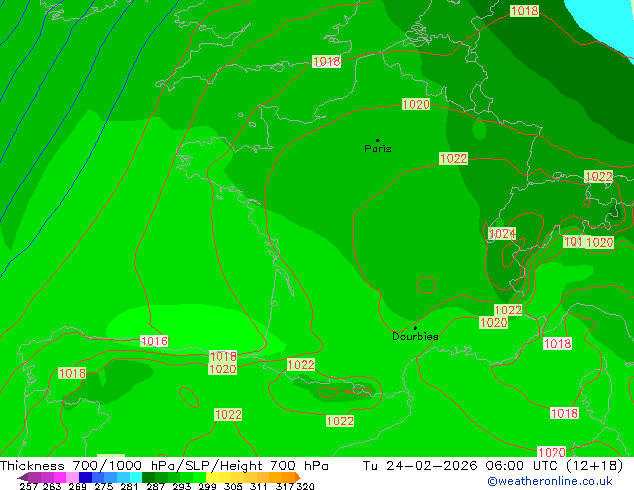Image resolution: width=634 pixels, height=490 pixels.
Task: Open the ©weatheronline.co.uk link
Action: (x=550, y=481)
